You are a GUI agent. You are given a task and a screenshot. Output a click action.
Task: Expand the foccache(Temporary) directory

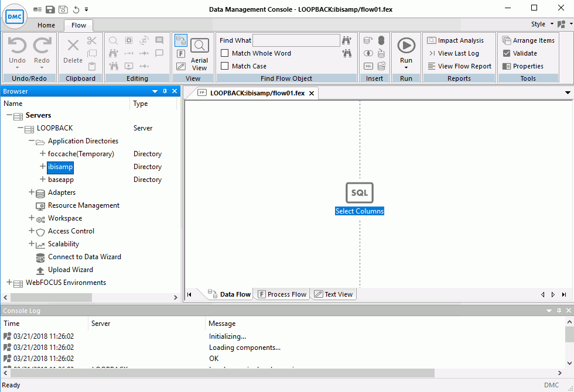43,153
